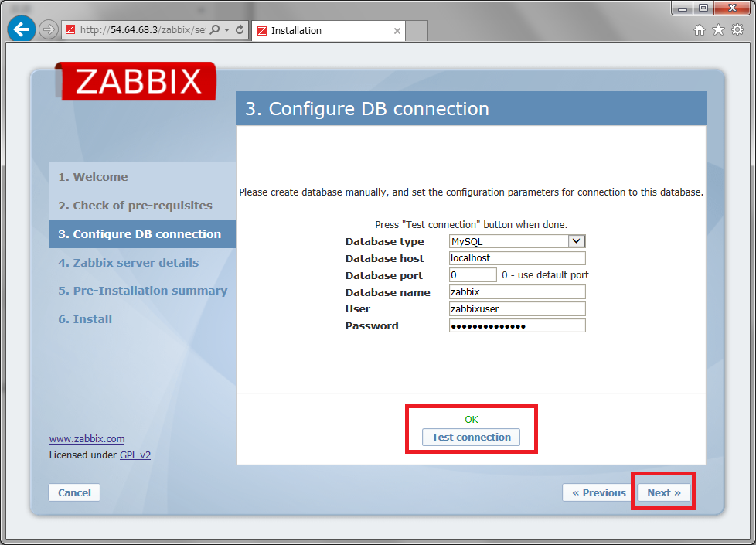The height and width of the screenshot is (545, 756).
Task: Click the Database name field
Action: [x=517, y=291]
